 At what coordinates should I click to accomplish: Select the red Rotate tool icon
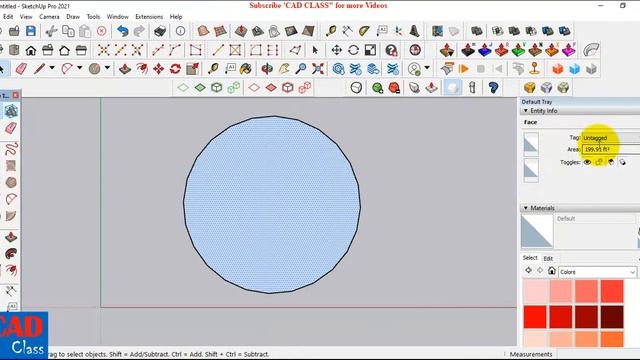[x=176, y=69]
